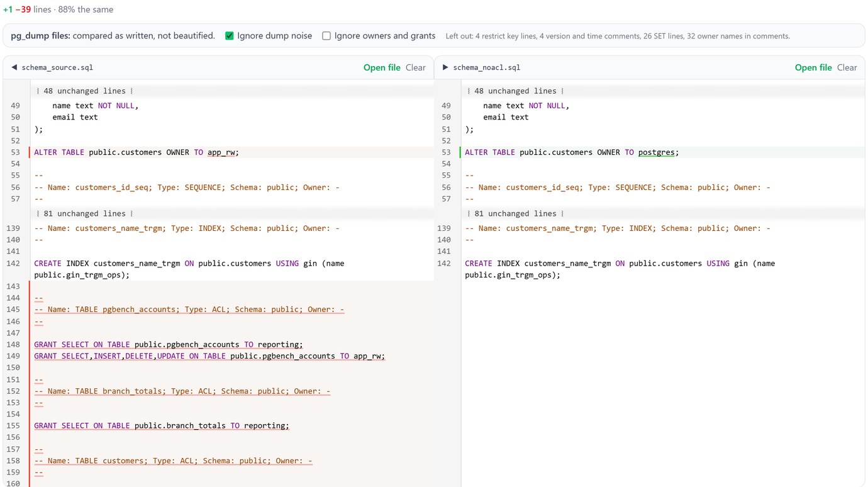Viewport: 868px width, 487px height.
Task: Click the "Name: TABLE customers" ACL comment
Action: (173, 461)
